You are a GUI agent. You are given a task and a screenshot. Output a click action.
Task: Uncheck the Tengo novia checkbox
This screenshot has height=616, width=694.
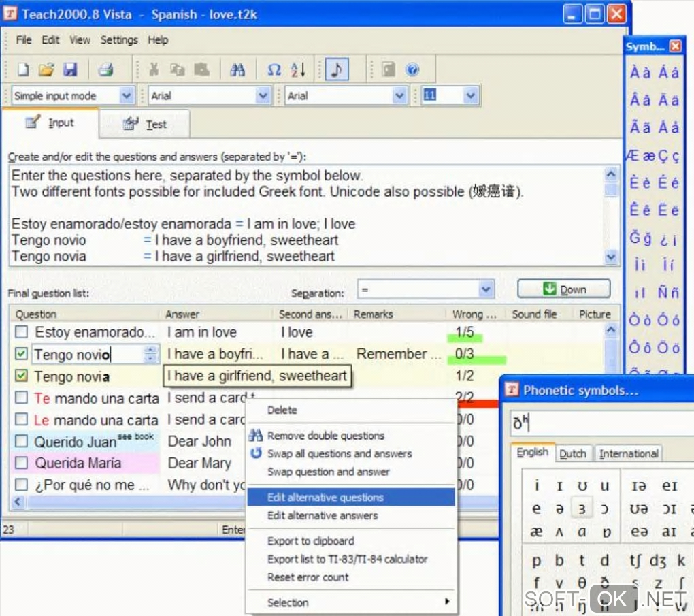(x=21, y=376)
